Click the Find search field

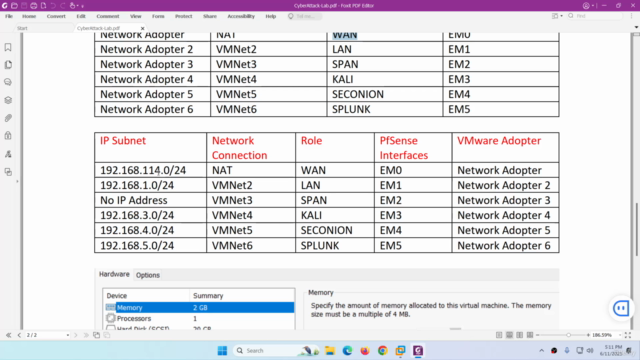pos(595,16)
